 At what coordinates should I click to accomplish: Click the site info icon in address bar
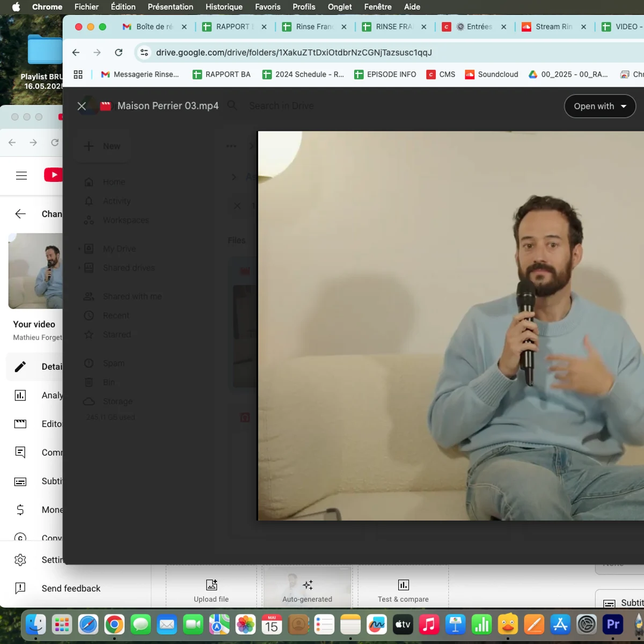click(x=144, y=53)
